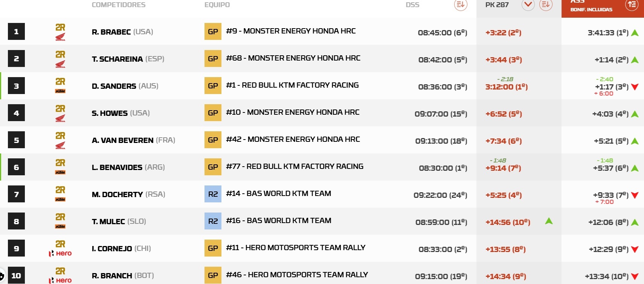Click the EQUIPO column header
Viewport: 644px width, 284px height.
pos(217,5)
